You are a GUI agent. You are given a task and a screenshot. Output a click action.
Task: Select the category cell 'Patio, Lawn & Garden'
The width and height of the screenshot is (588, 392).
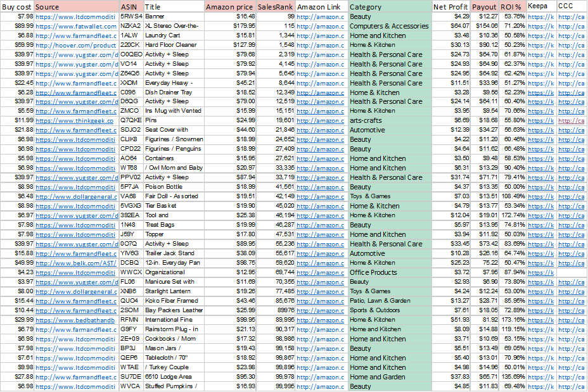click(390, 301)
